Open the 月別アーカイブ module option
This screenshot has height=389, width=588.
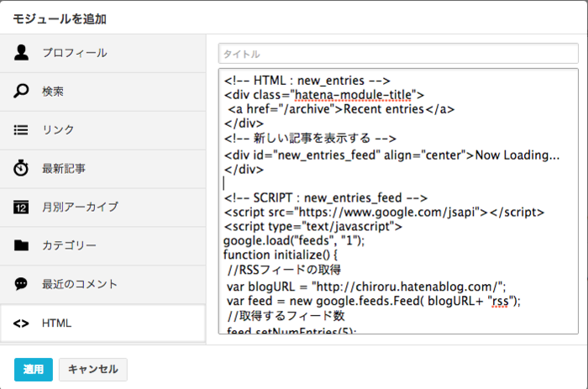pyautogui.click(x=80, y=207)
